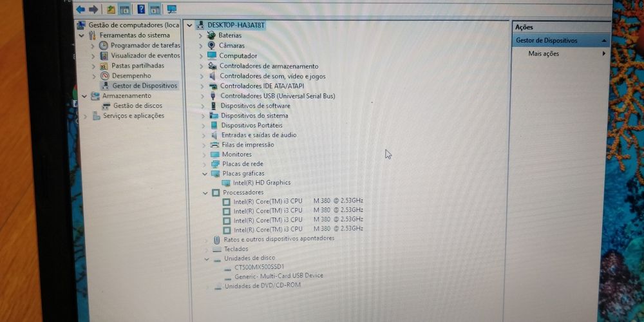The width and height of the screenshot is (644, 322).
Task: Expand the Dispositivos de software node
Action: [x=202, y=106]
